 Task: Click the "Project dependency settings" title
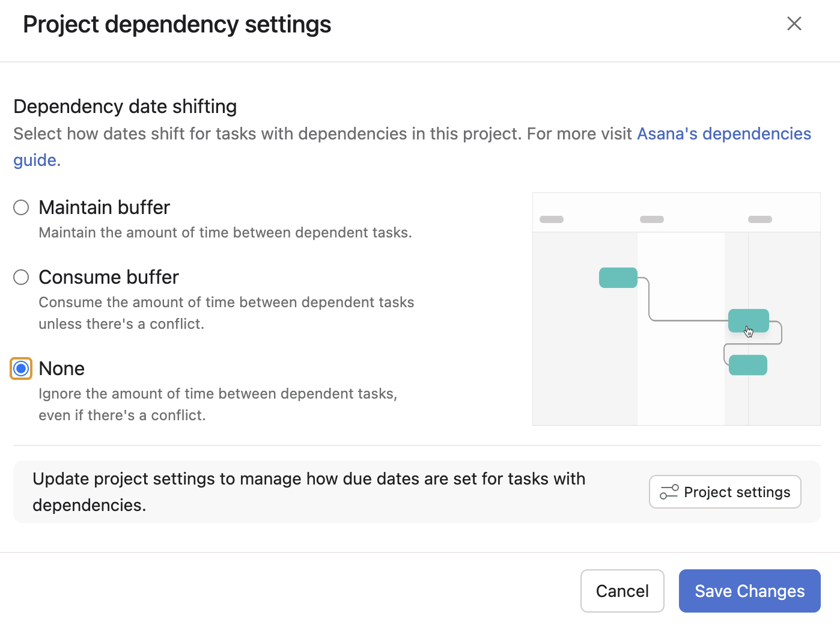[177, 25]
